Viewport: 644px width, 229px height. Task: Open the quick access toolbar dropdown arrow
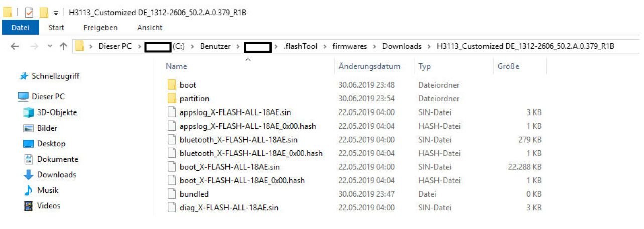coord(56,13)
